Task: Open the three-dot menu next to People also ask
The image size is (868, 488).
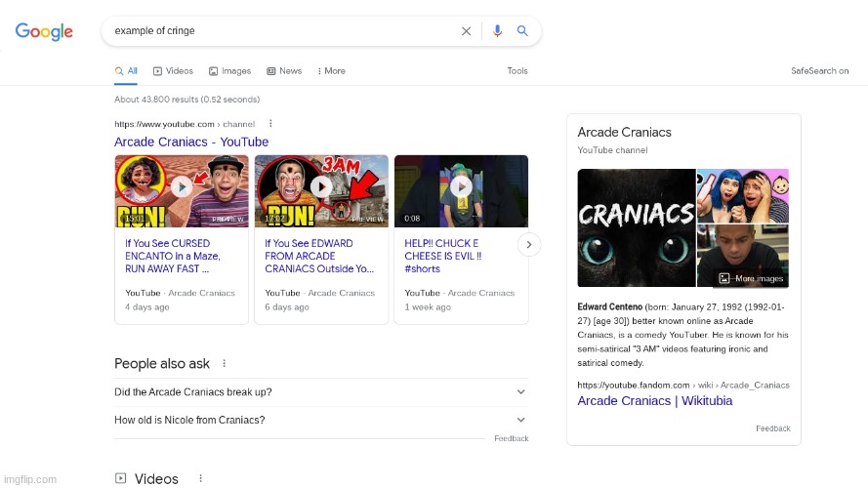Action: pos(225,363)
